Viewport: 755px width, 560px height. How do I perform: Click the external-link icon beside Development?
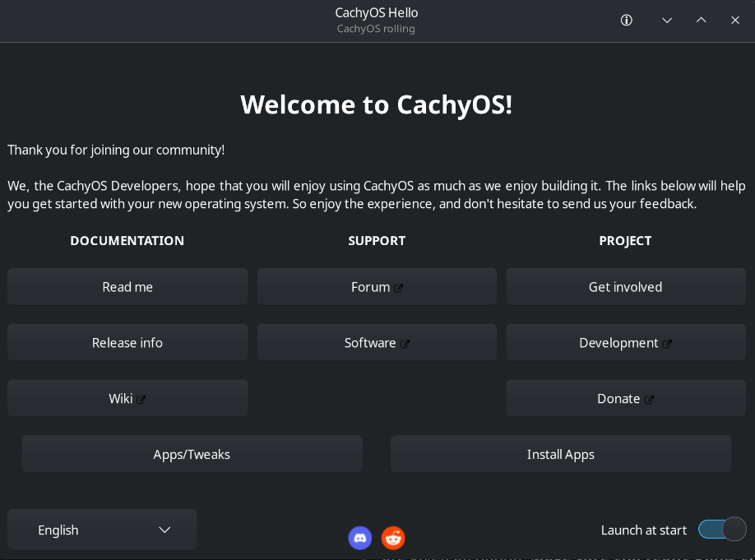pyautogui.click(x=669, y=343)
